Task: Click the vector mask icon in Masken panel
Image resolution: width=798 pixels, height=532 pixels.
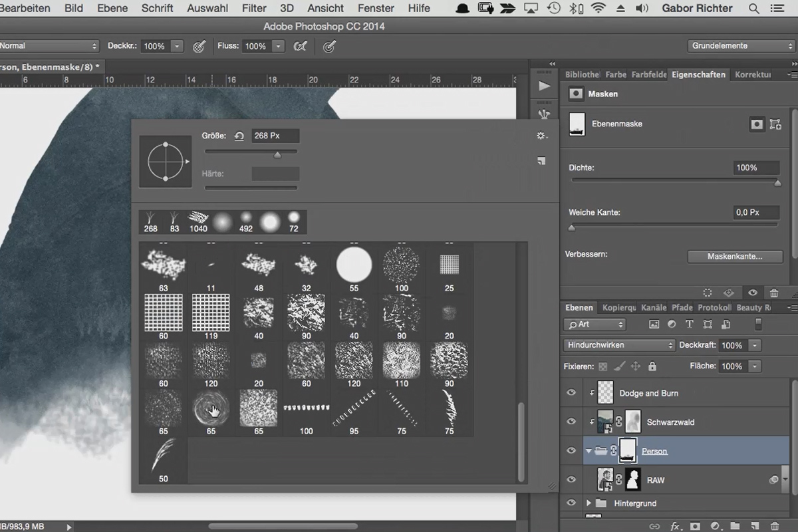Action: [x=775, y=124]
